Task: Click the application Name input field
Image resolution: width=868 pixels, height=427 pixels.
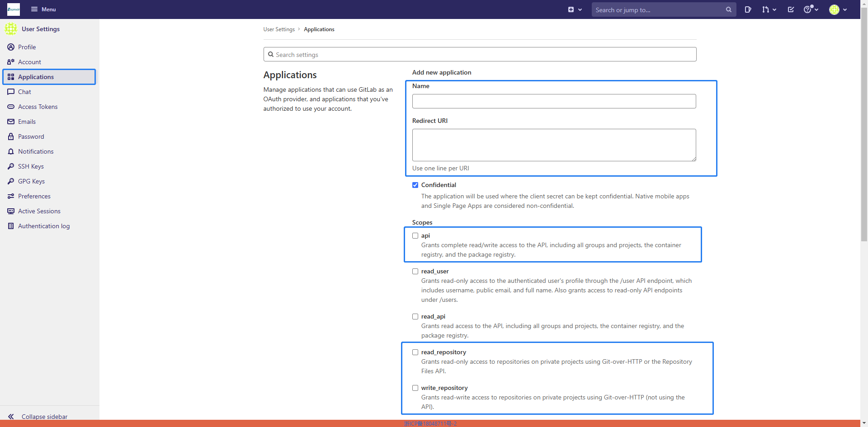Action: coord(554,101)
